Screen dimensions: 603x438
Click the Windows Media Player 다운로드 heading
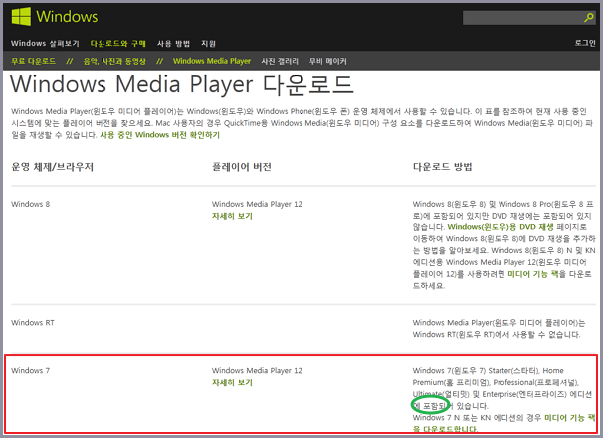click(182, 84)
